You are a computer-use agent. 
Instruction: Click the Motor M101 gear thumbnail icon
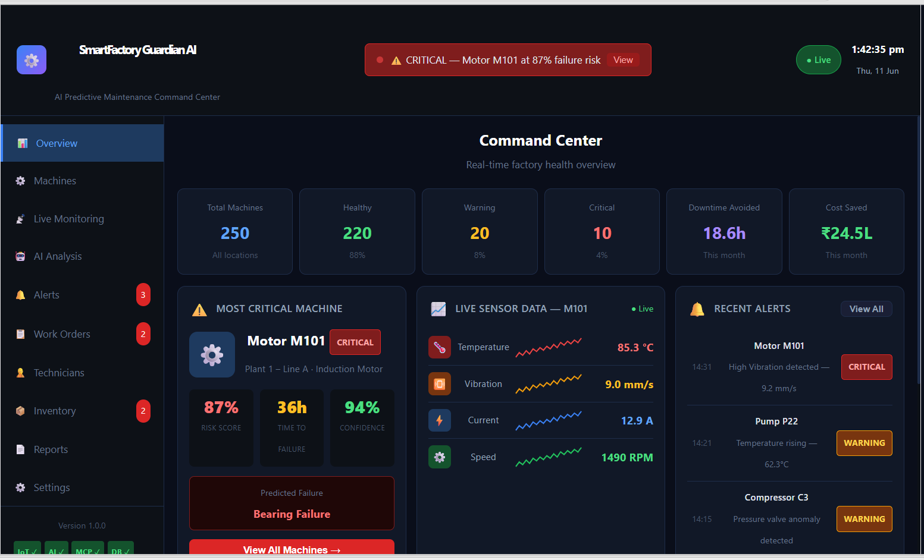212,355
